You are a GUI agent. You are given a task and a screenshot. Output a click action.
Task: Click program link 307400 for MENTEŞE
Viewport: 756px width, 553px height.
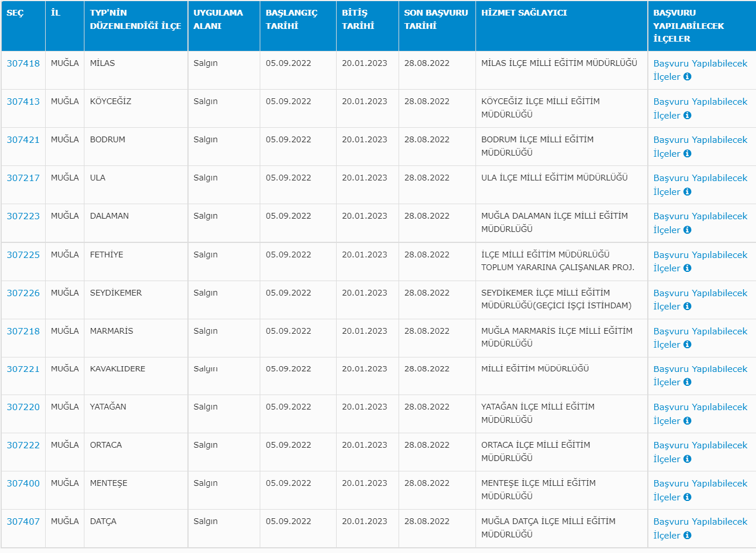pos(23,484)
